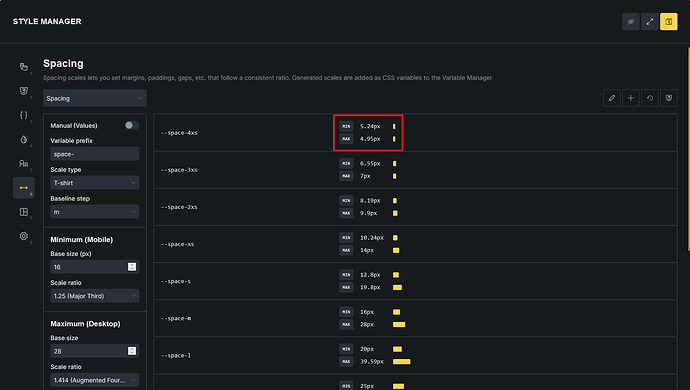The image size is (690, 390).
Task: Select the --space-xs variable row
Action: click(x=415, y=244)
